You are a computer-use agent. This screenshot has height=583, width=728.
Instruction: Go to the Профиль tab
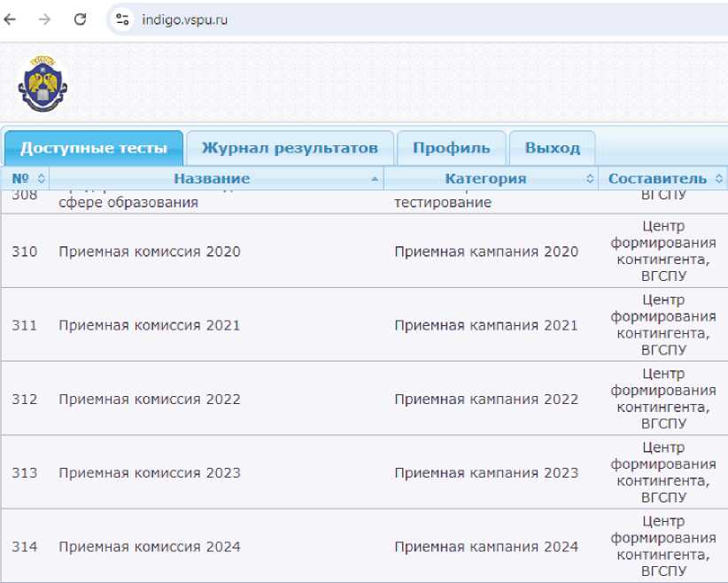click(x=451, y=148)
